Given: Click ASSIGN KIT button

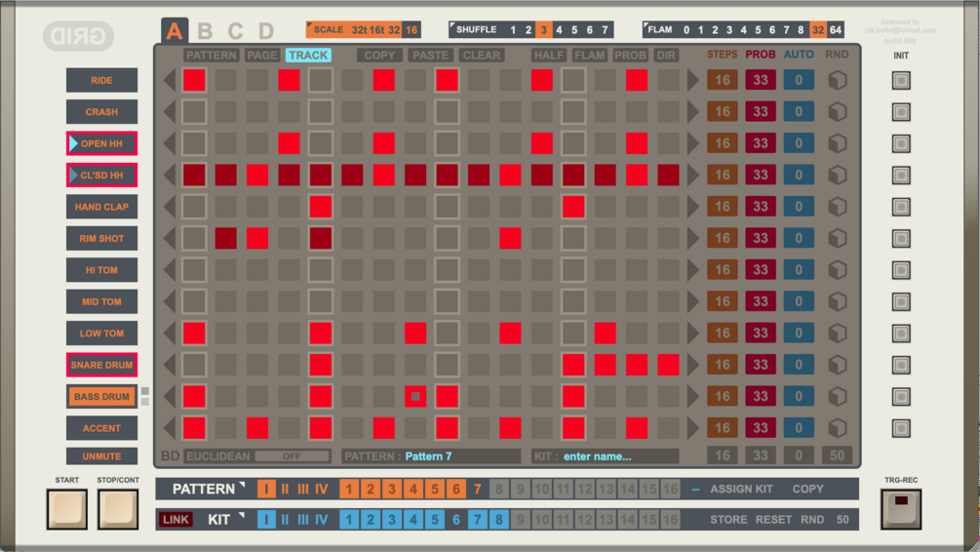Looking at the screenshot, I should click(x=741, y=489).
